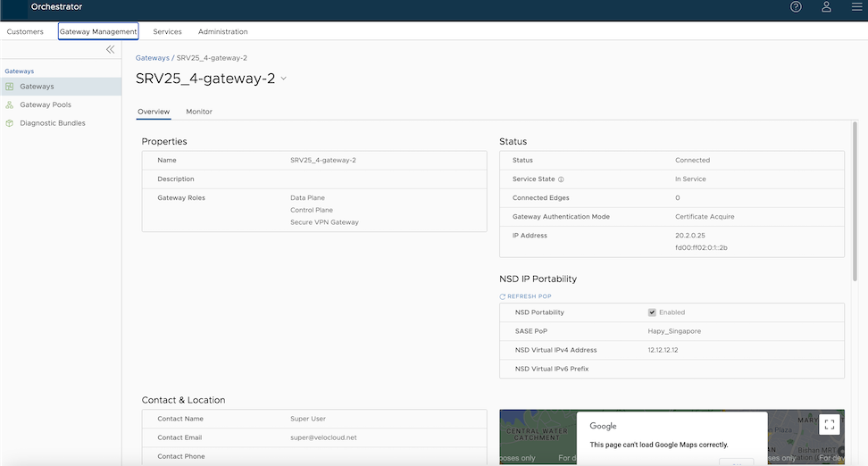868x466 pixels.
Task: Open the hamburger menu icon
Action: point(856,7)
